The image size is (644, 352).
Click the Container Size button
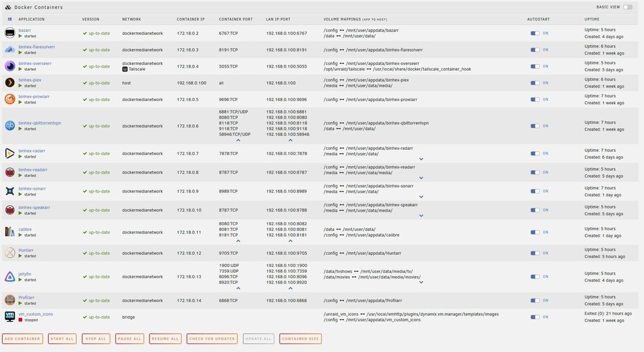tap(301, 339)
